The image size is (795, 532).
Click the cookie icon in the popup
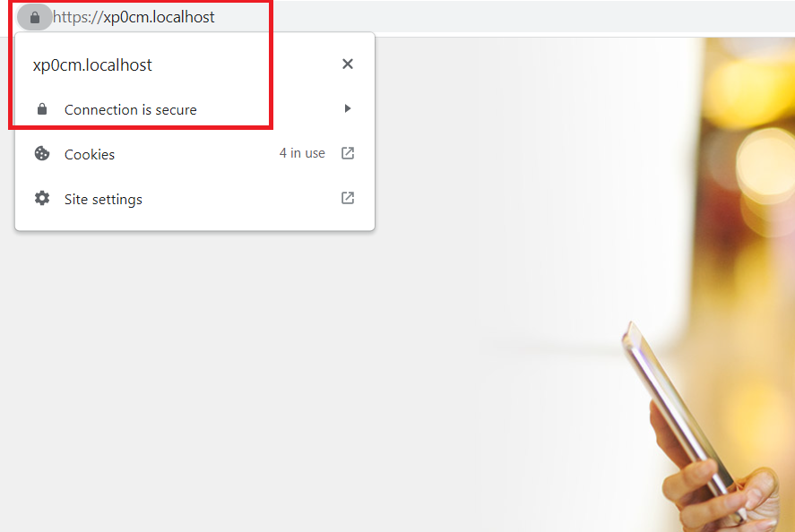[x=42, y=153]
